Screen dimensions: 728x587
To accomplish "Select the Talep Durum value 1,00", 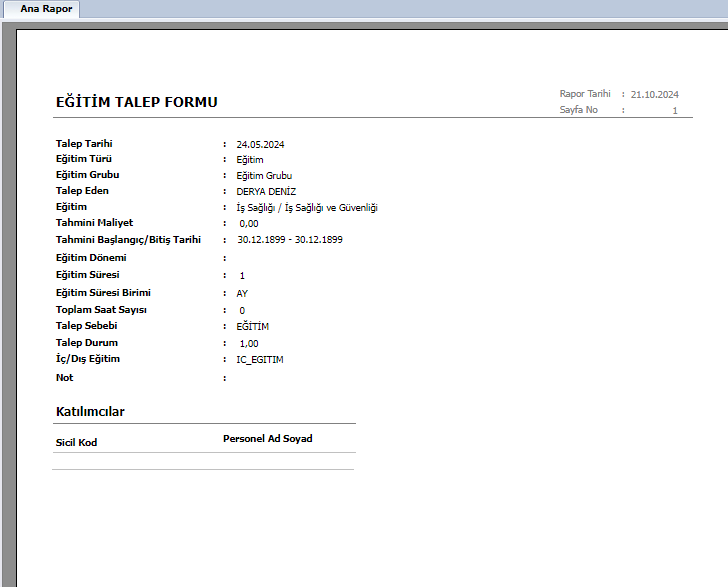I will pyautogui.click(x=249, y=344).
